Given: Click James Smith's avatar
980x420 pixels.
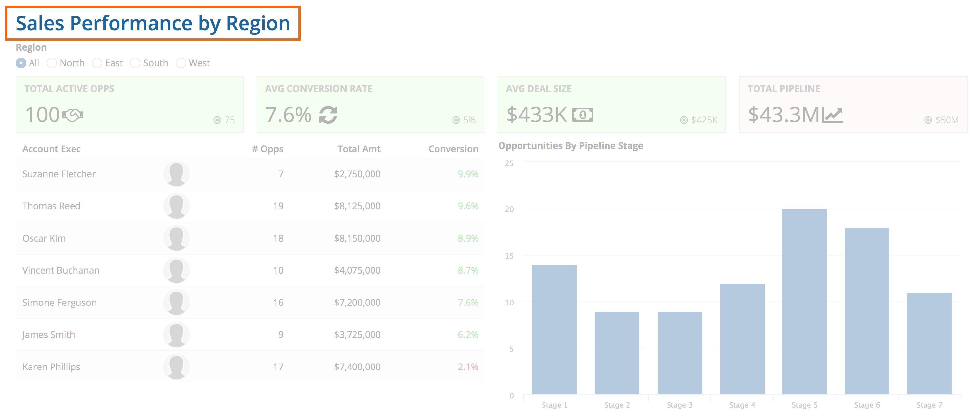Looking at the screenshot, I should coord(177,334).
